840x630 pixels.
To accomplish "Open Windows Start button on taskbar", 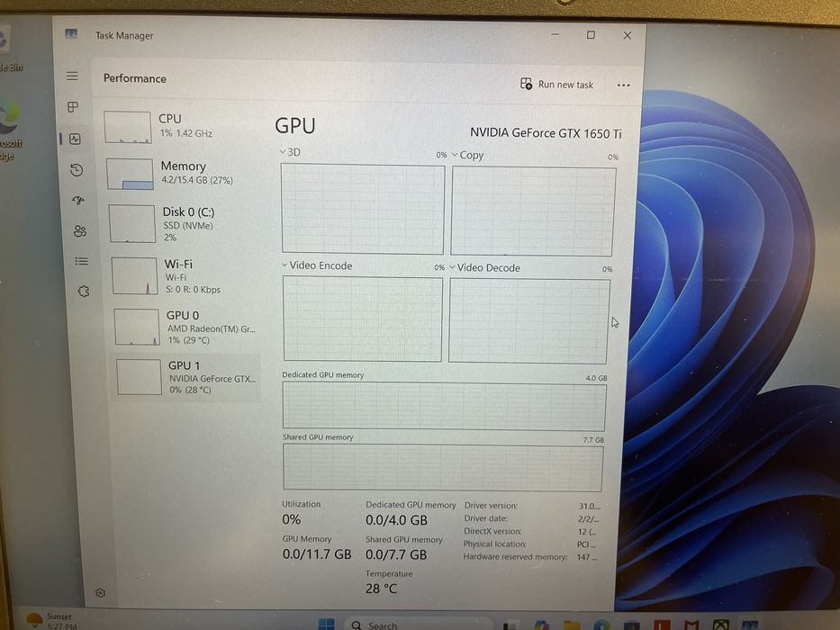I will [326, 624].
